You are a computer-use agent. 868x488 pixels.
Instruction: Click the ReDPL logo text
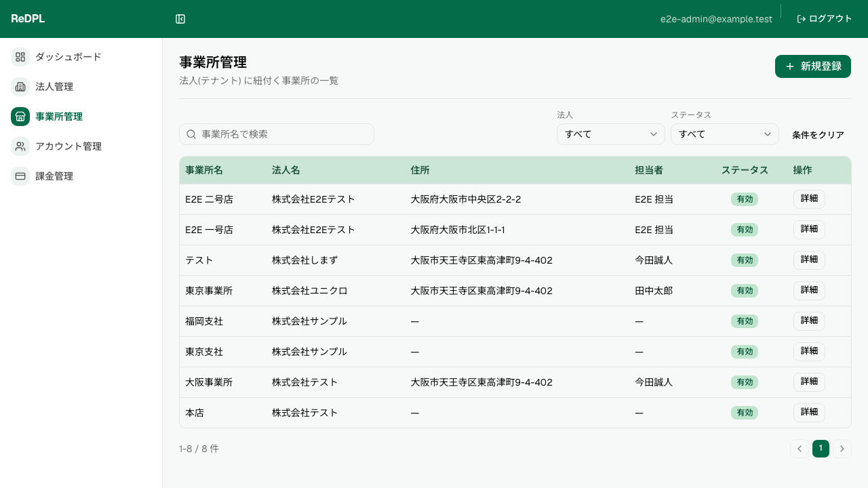[28, 19]
